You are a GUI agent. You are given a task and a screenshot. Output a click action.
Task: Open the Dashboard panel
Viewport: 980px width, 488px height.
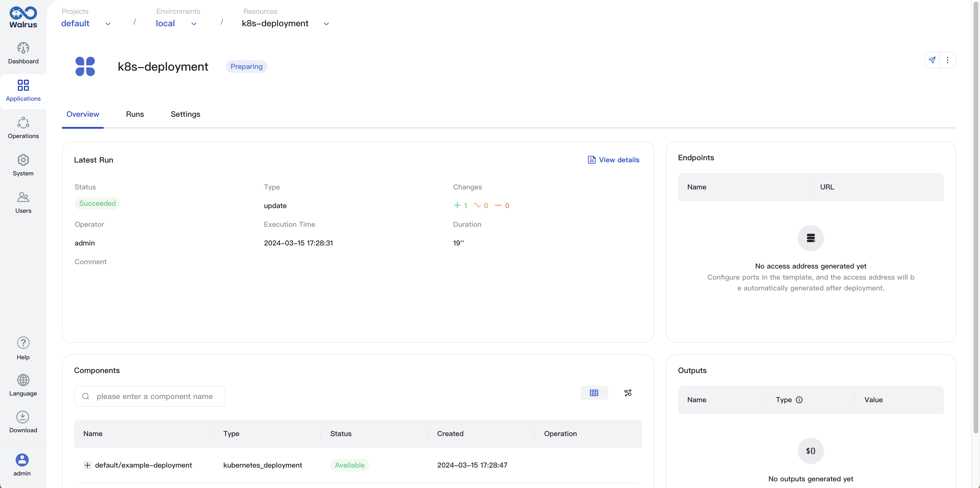[x=23, y=54]
